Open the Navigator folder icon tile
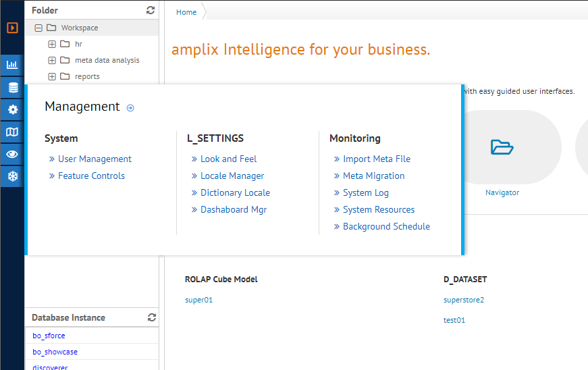This screenshot has width=588, height=370. pyautogui.click(x=502, y=147)
